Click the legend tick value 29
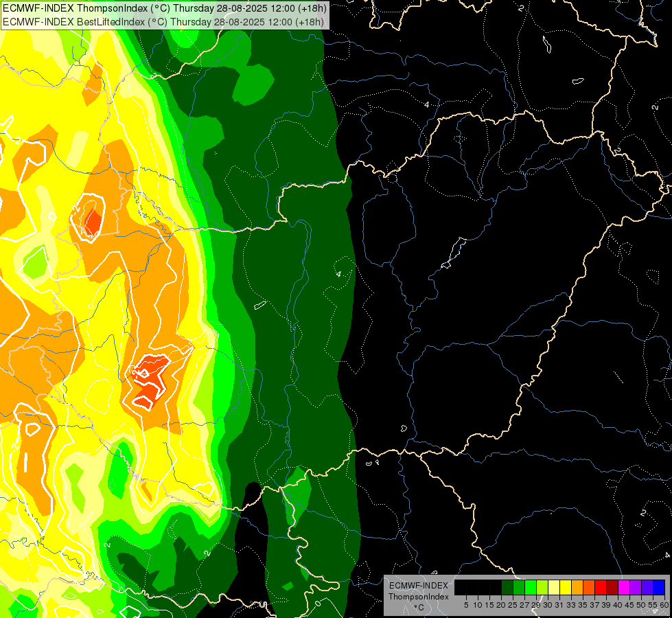The image size is (672, 618). pos(536,605)
